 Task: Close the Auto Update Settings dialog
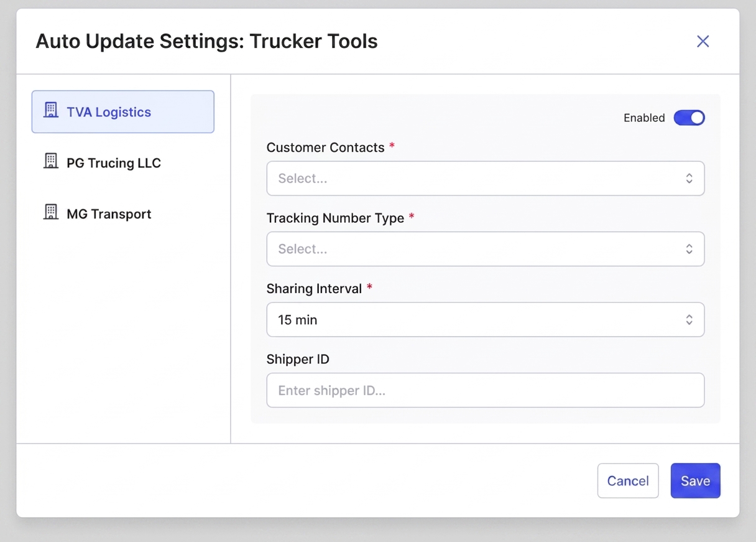pyautogui.click(x=703, y=41)
